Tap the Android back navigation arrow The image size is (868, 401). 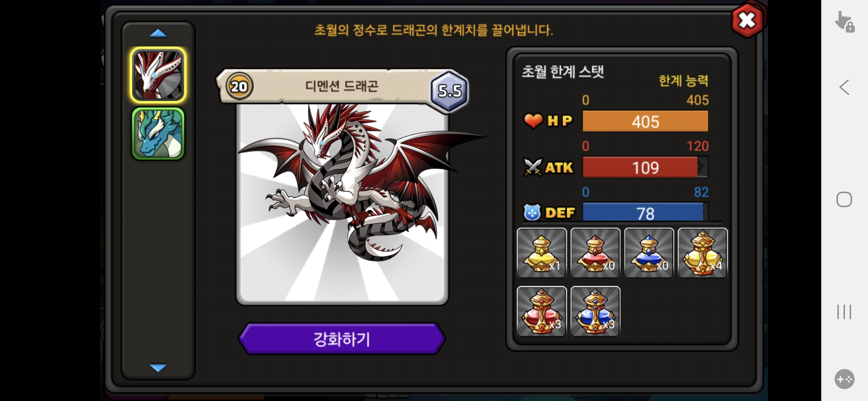[x=844, y=87]
